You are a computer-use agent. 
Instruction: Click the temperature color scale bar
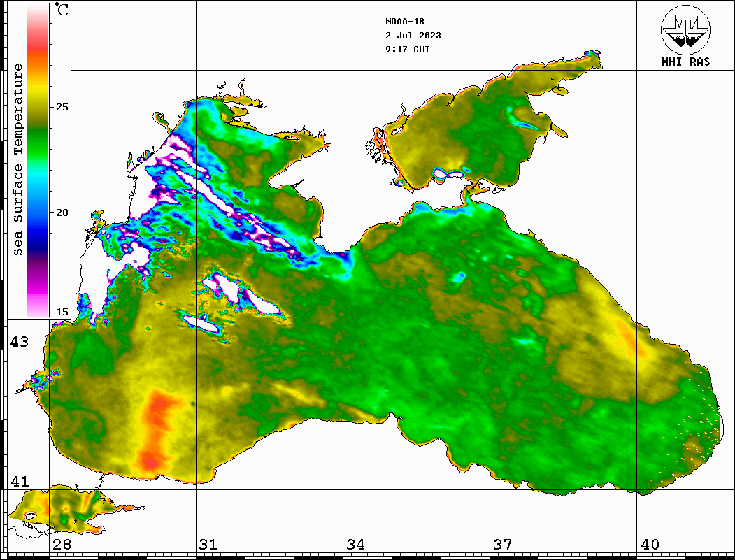point(38,161)
